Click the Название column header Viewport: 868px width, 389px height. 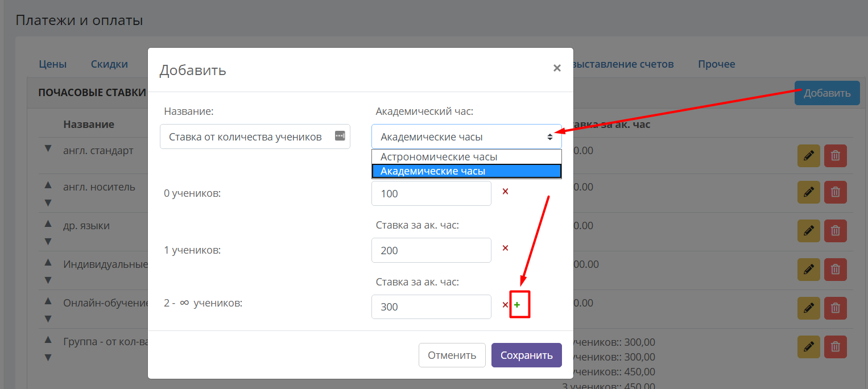pyautogui.click(x=89, y=124)
